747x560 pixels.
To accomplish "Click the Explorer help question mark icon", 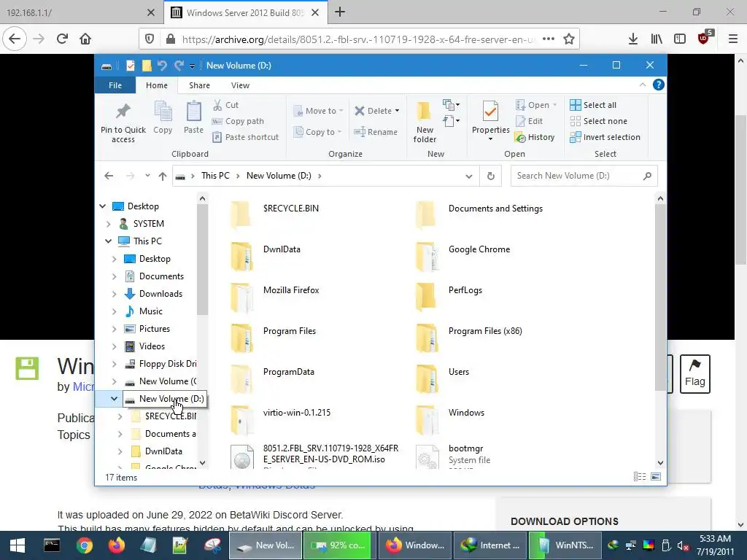I will pos(659,85).
